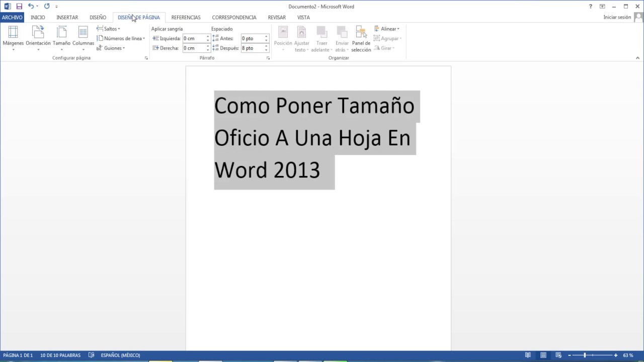Click the 63 % zoom level
The image size is (644, 362).
(x=628, y=355)
